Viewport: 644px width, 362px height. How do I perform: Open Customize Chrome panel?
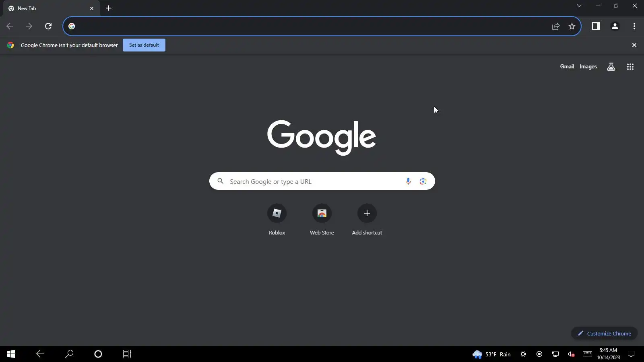pos(604,333)
